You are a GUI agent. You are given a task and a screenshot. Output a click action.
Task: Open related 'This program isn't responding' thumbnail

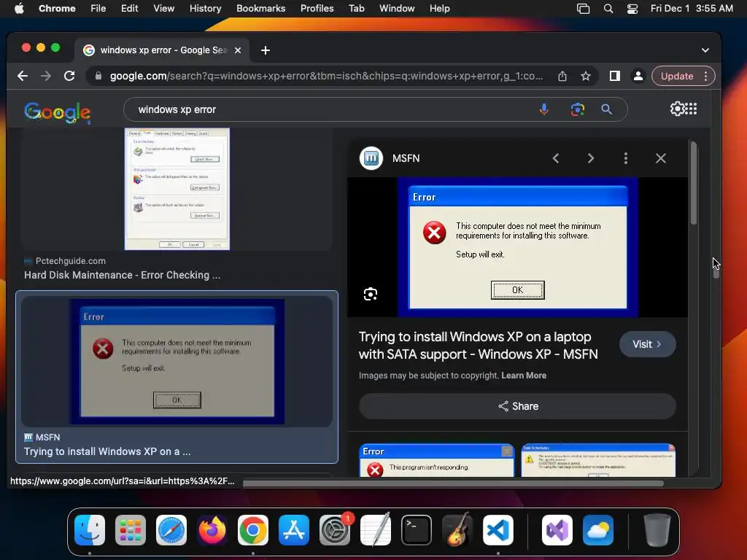(436, 461)
